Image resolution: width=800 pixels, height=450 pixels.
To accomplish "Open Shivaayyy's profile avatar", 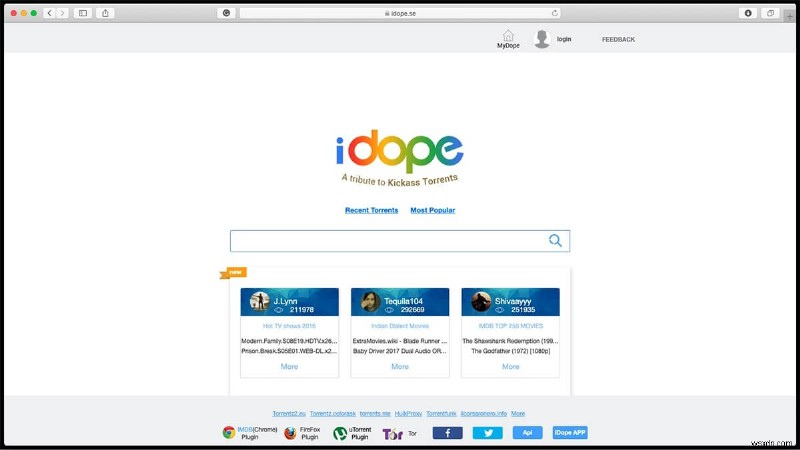I will (x=481, y=302).
